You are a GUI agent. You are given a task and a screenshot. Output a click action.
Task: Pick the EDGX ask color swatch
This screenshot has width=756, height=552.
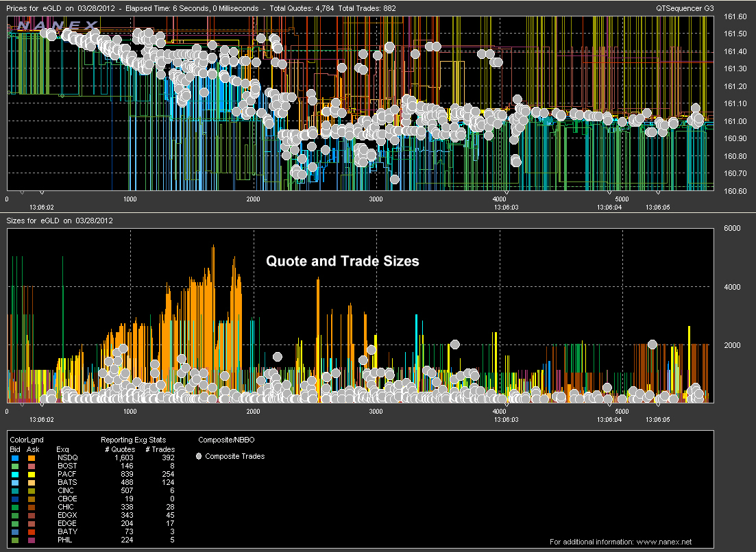(32, 516)
